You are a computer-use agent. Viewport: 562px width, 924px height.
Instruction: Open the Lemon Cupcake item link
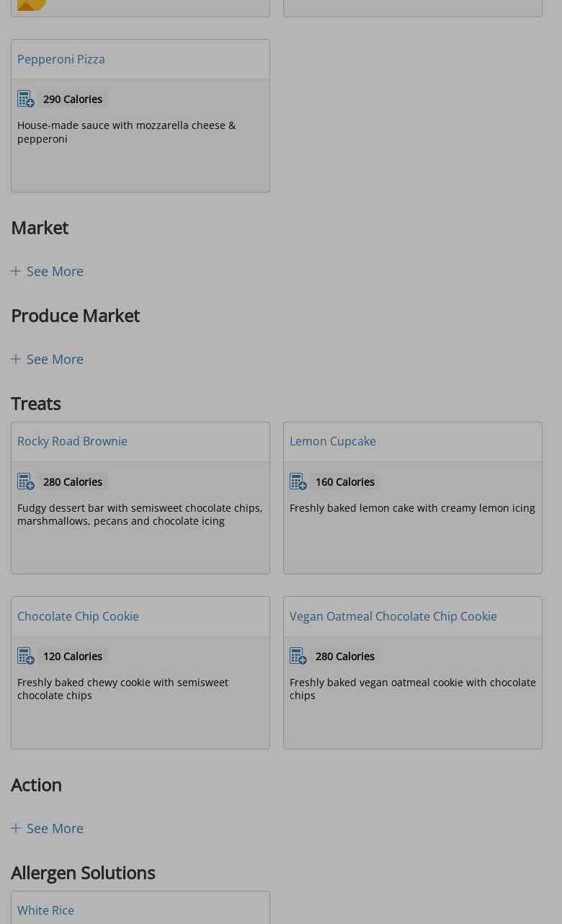(x=333, y=441)
